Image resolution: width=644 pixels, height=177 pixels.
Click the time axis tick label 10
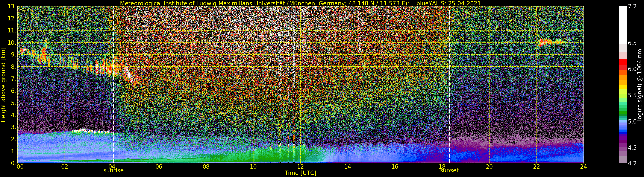tap(253, 166)
